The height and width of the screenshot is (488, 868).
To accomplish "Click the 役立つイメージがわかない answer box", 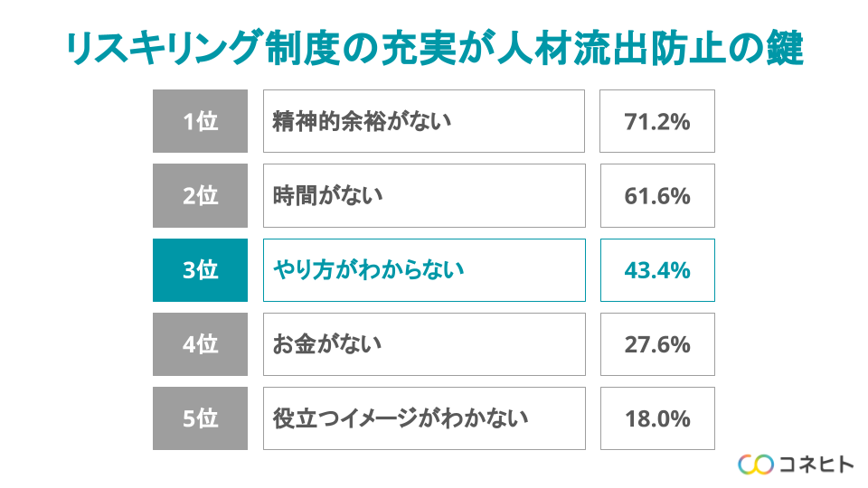I will (423, 418).
